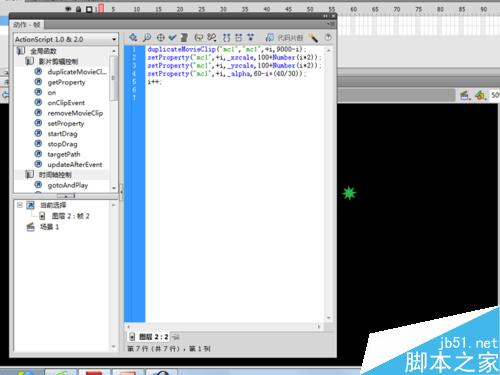Select the layer 2 : frame 2 script node

click(70, 216)
